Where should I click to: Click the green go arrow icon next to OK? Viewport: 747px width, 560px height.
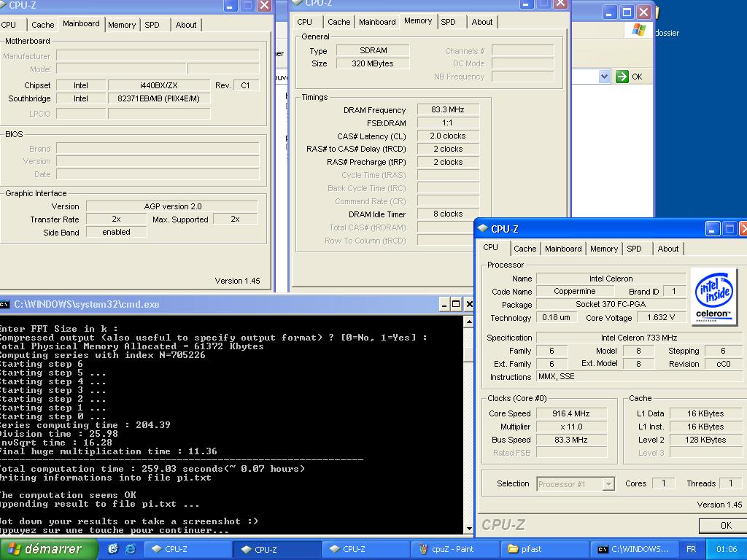(x=622, y=77)
